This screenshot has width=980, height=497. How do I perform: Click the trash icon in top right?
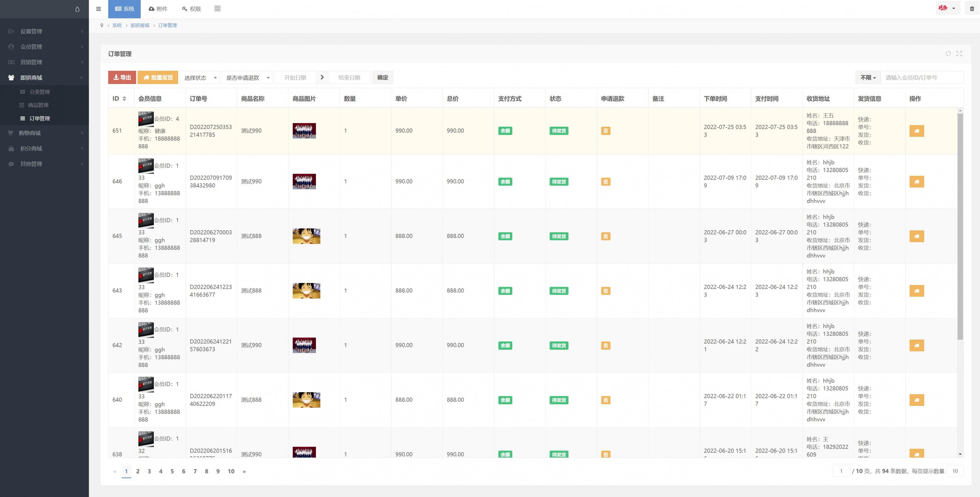click(x=972, y=8)
